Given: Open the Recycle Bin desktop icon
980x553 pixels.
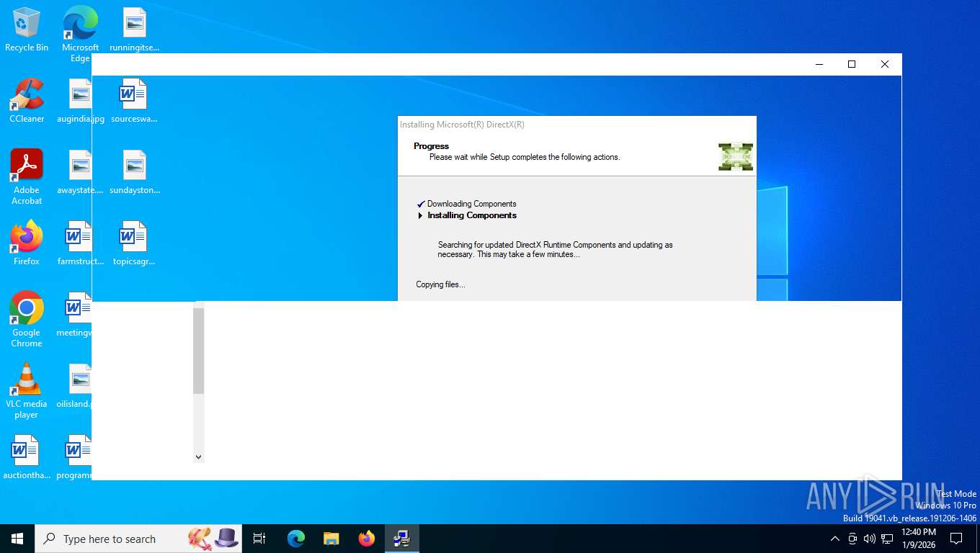Looking at the screenshot, I should tap(27, 30).
